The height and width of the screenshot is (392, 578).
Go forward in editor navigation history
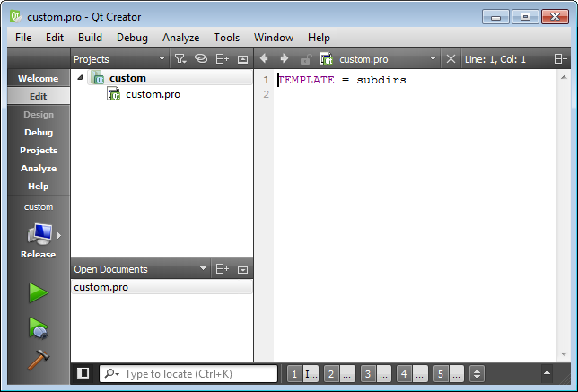coord(285,58)
